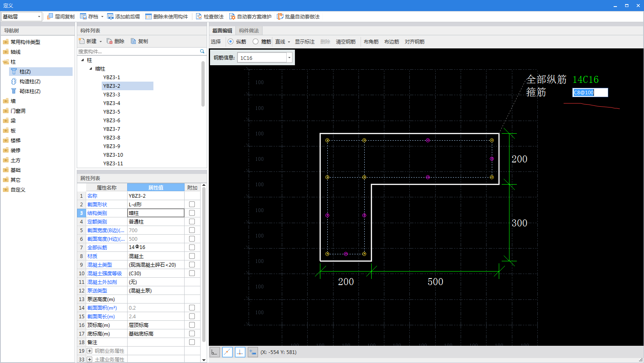Click the 删除未使用构件 icon

pyautogui.click(x=148, y=16)
